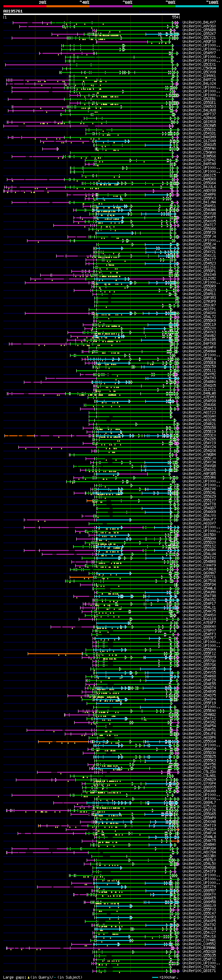Screen dimensions: 222x980
Task: Select row label UniRef100_B4KDH9
Action: click(199, 137)
